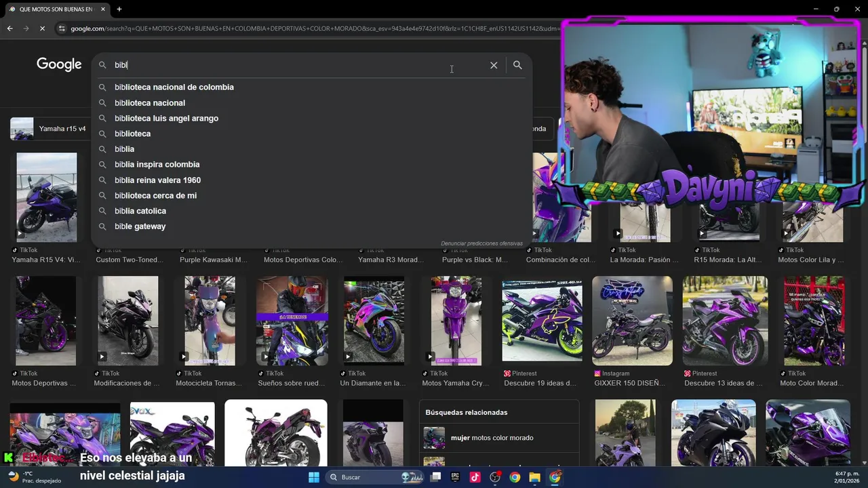Open the Pinterest Descubre 19 ideas image
This screenshot has height=488, width=868.
[x=542, y=321]
